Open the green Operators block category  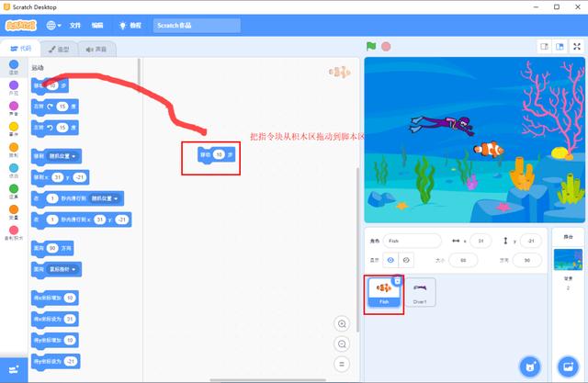click(x=14, y=188)
